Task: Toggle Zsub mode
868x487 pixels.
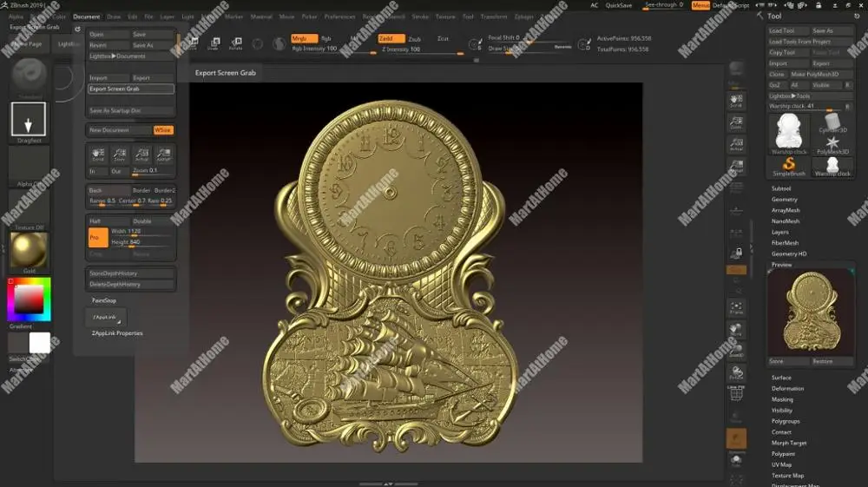Action: (415, 39)
